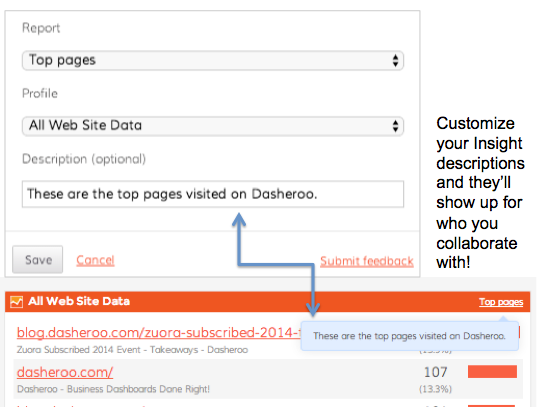Viewport: 543px width, 411px height.
Task: Click 'Zuora Subscribed 2014 Event - Takeaways' subtitle
Action: (x=132, y=350)
